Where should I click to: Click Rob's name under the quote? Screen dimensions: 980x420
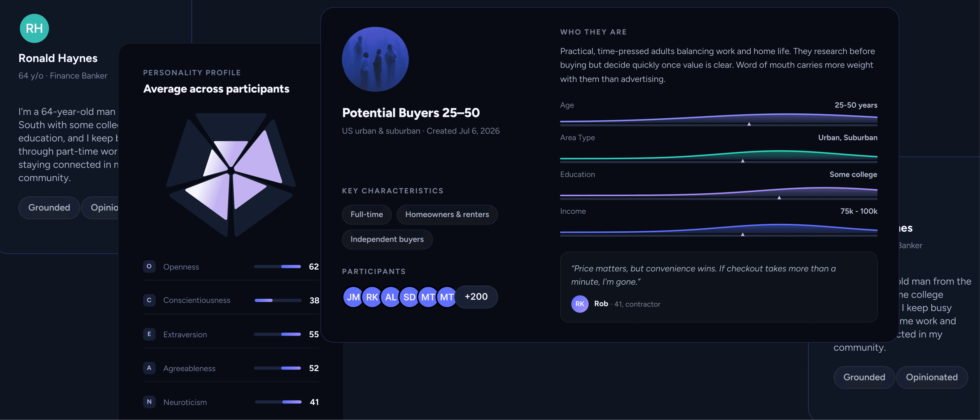[601, 304]
